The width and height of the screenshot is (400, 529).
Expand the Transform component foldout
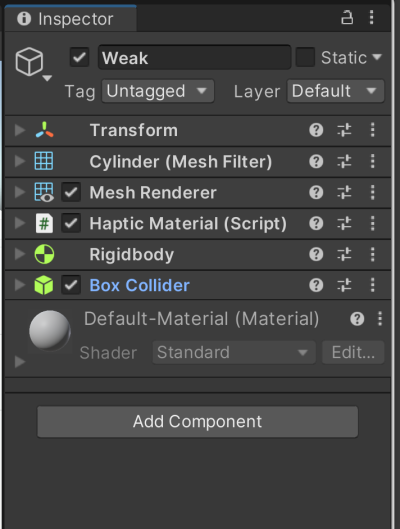pyautogui.click(x=20, y=130)
